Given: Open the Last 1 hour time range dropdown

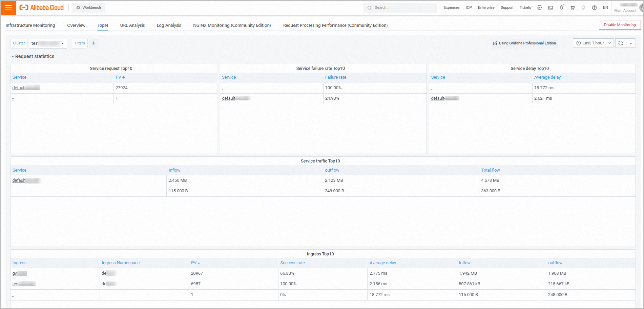Looking at the screenshot, I should coord(593,43).
